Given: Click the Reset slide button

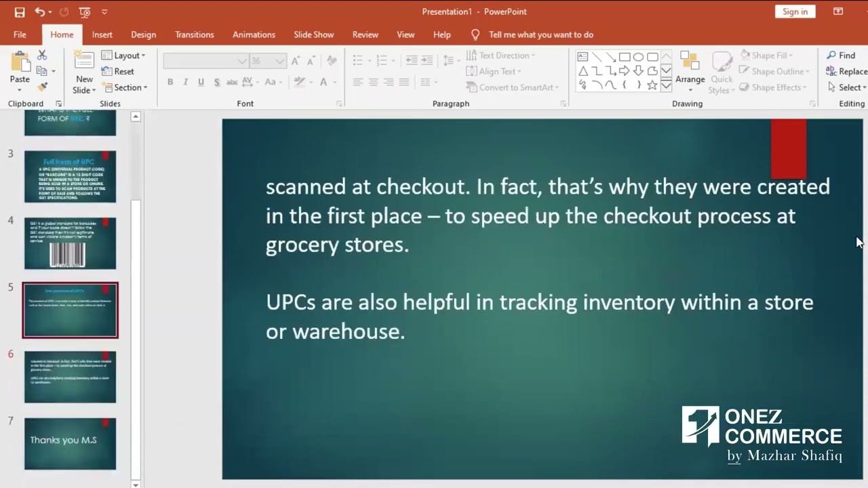Looking at the screenshot, I should pyautogui.click(x=117, y=71).
